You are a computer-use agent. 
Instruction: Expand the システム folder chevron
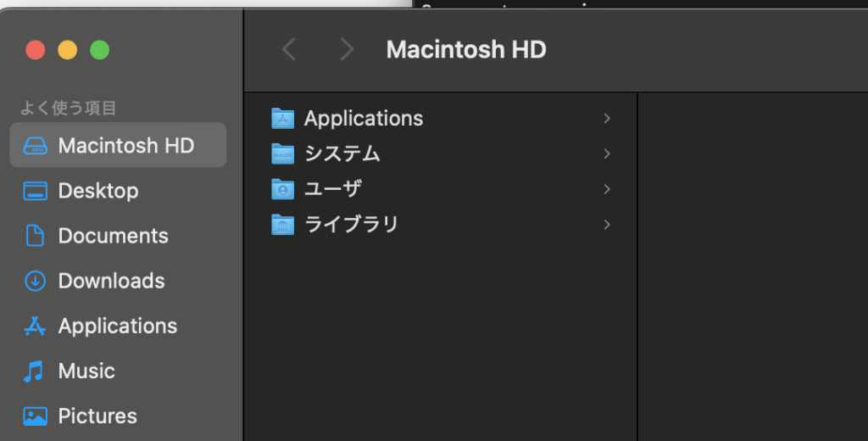click(x=607, y=154)
